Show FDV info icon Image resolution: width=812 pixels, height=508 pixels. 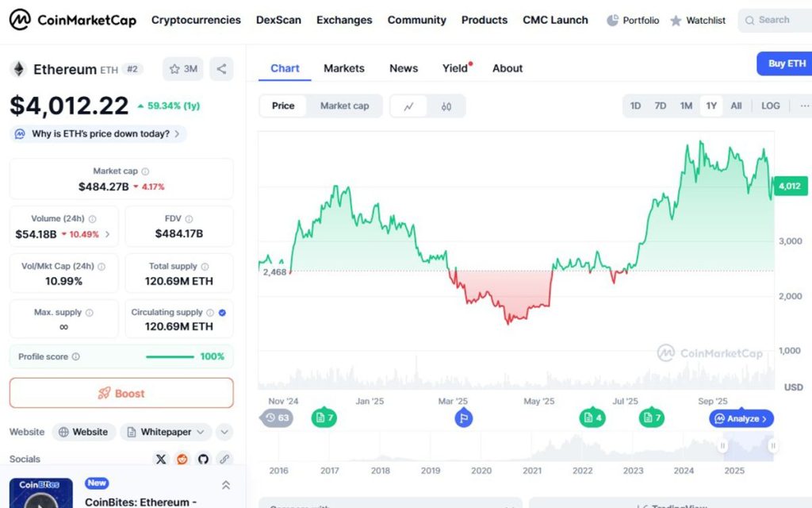coord(189,219)
